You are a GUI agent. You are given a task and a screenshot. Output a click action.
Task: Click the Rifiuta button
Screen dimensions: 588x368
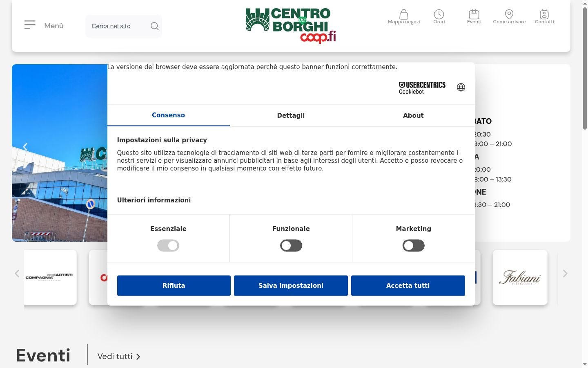(x=174, y=285)
